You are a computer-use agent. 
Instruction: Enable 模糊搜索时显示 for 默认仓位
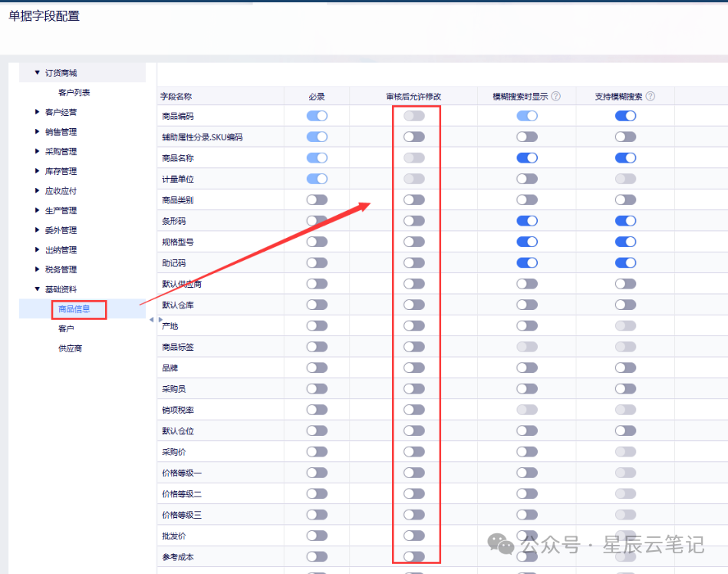[527, 430]
